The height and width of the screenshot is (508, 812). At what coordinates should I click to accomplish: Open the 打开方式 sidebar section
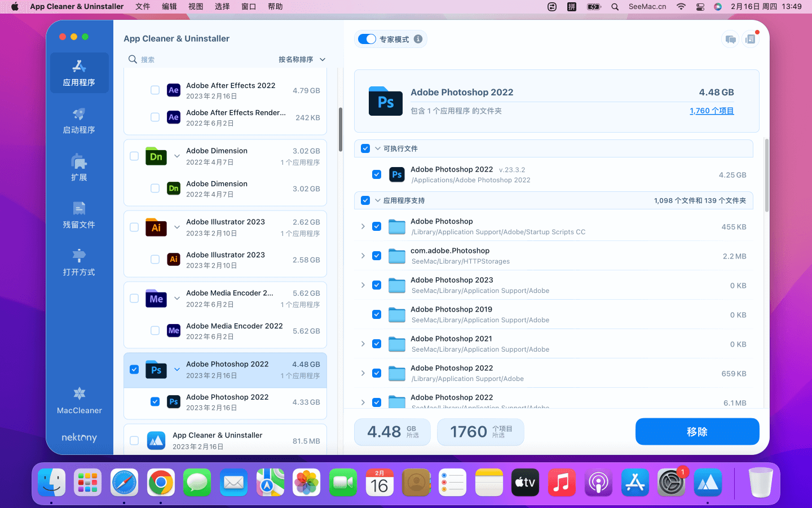pyautogui.click(x=79, y=262)
